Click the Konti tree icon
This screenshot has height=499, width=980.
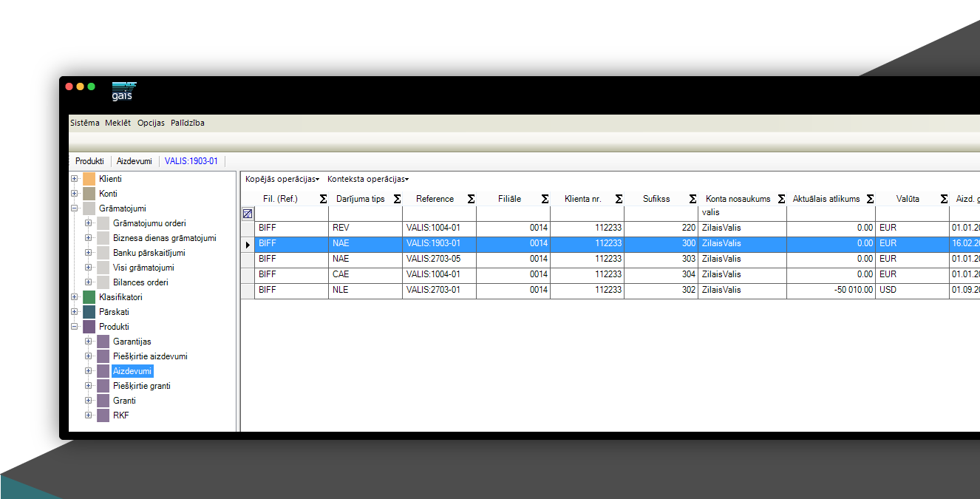(x=89, y=194)
